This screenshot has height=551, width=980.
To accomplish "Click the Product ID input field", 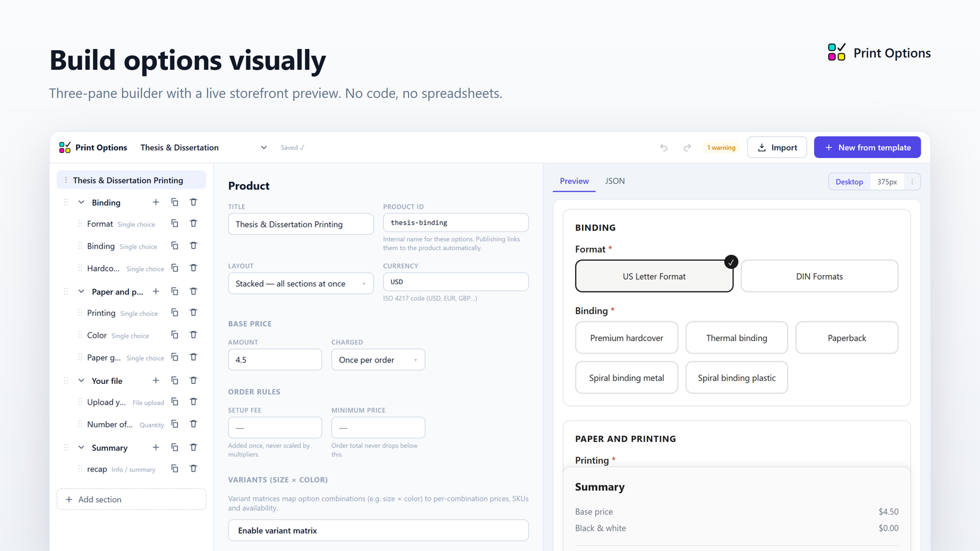I will coord(456,223).
